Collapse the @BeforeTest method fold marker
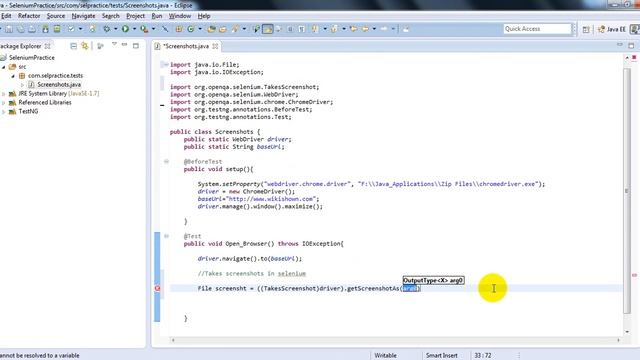The width and height of the screenshot is (640, 360). (x=166, y=162)
